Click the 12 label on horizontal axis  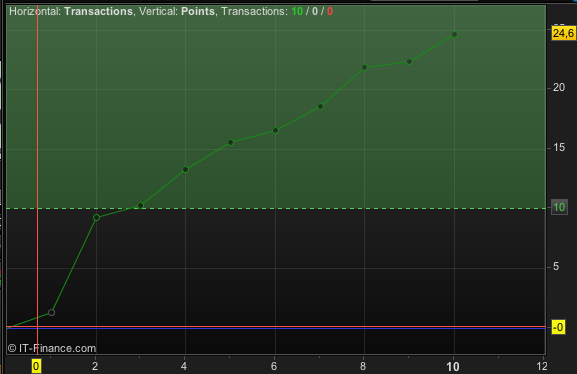542,366
